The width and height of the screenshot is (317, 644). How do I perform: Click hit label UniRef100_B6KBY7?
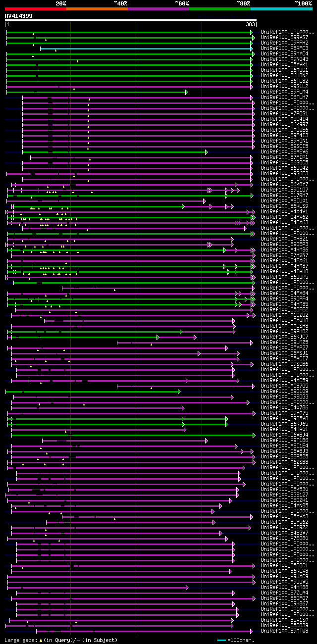tap(284, 184)
